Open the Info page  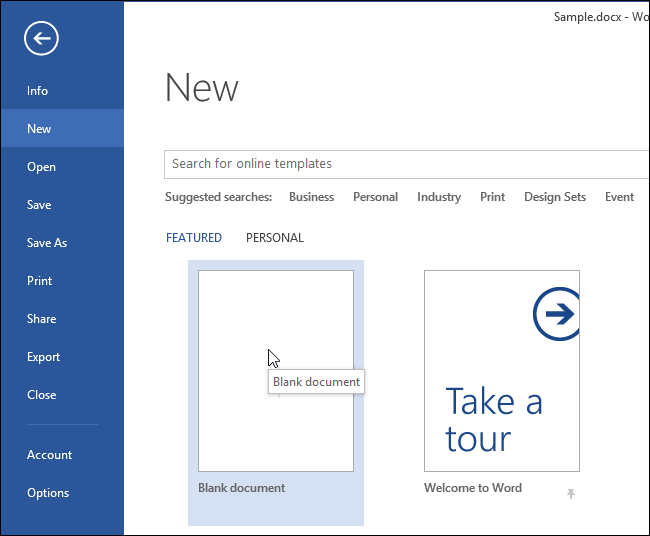(38, 91)
